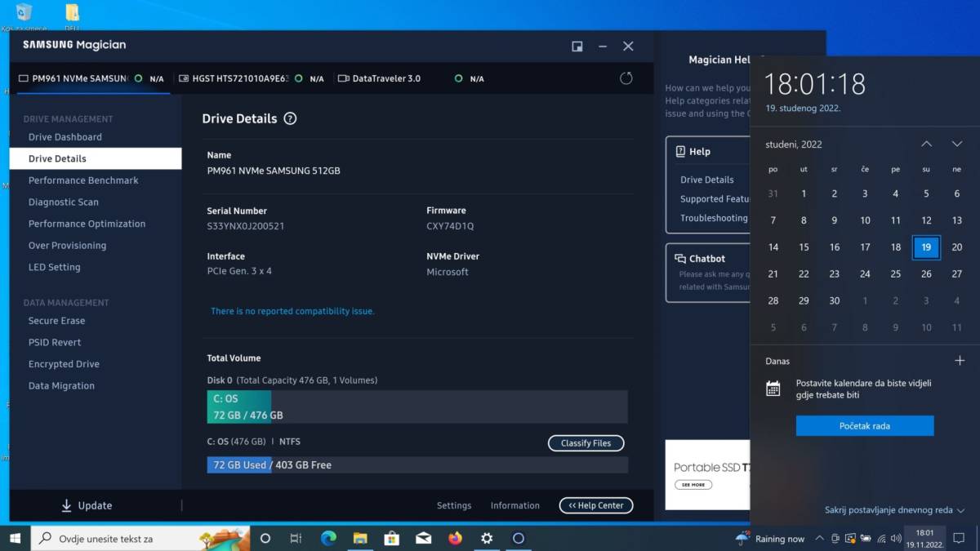Click the serial number S33YNX0J200521

coord(246,226)
